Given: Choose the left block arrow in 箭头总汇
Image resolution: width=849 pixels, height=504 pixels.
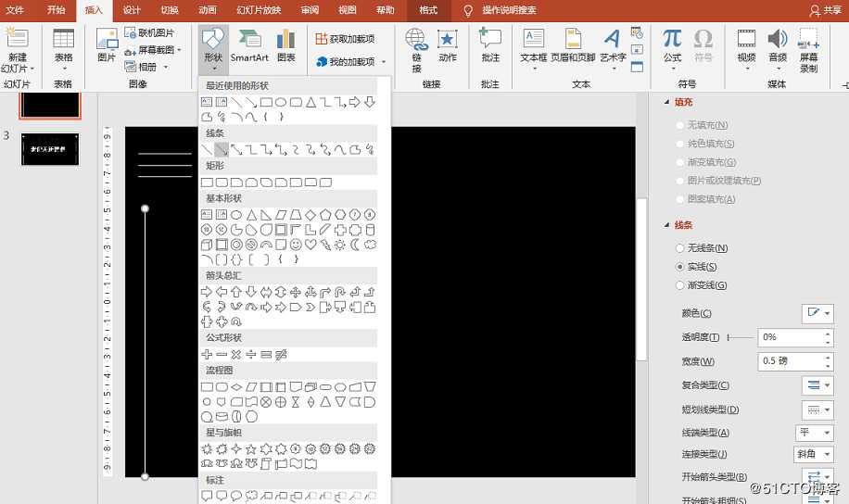Looking at the screenshot, I should click(x=222, y=292).
